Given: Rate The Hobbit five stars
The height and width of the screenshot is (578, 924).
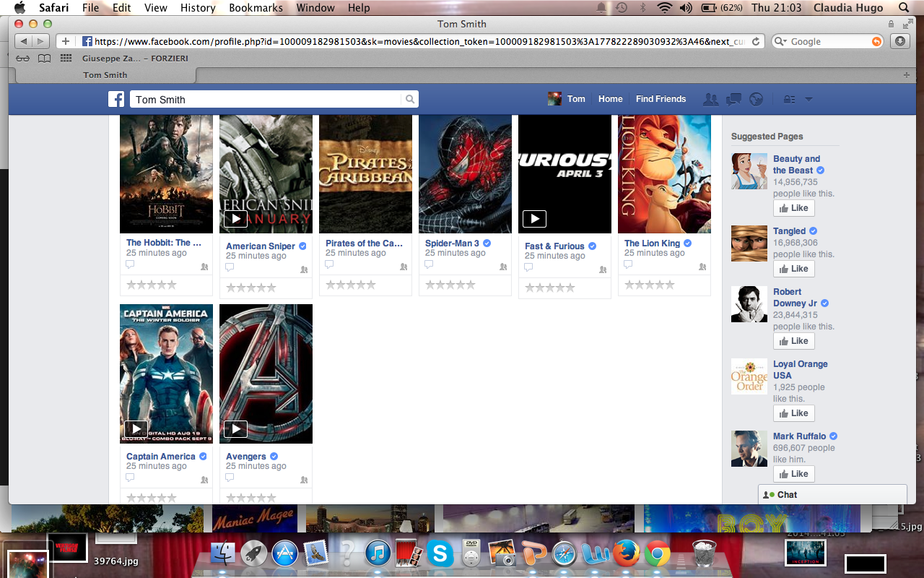Looking at the screenshot, I should (172, 285).
